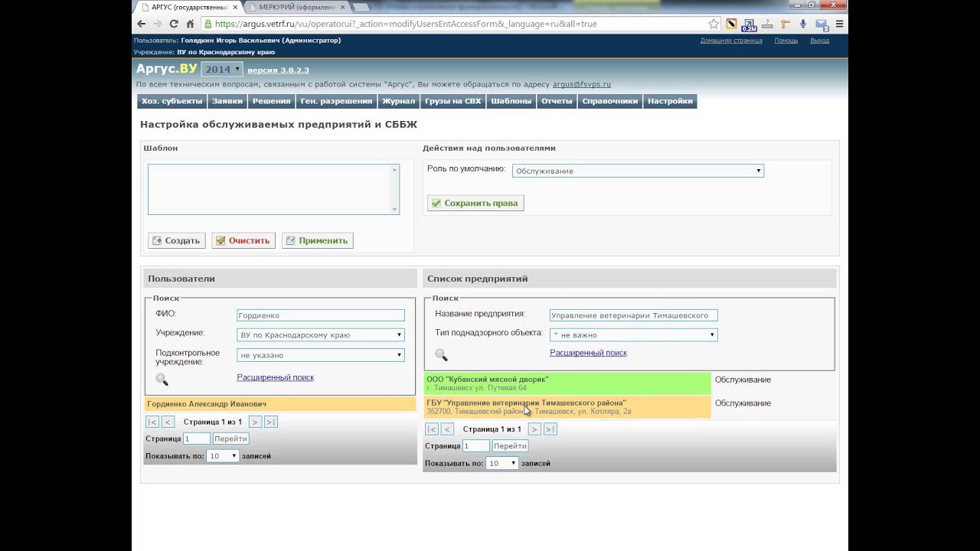Click the enterprises search magnifier icon
The width and height of the screenshot is (980, 551).
click(x=441, y=355)
